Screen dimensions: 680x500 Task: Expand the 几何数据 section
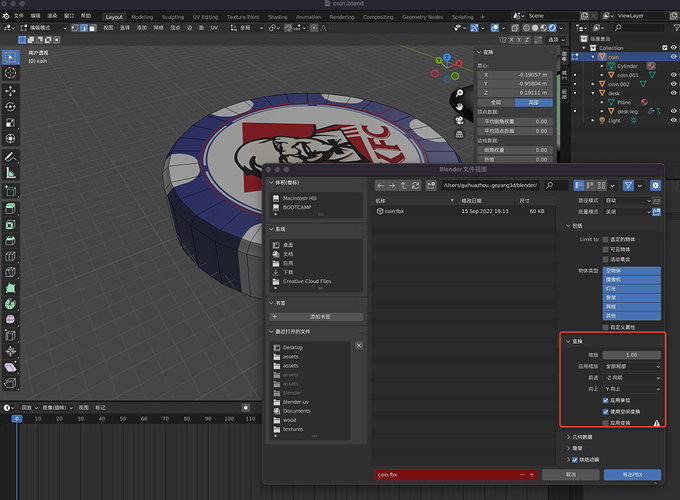click(582, 437)
